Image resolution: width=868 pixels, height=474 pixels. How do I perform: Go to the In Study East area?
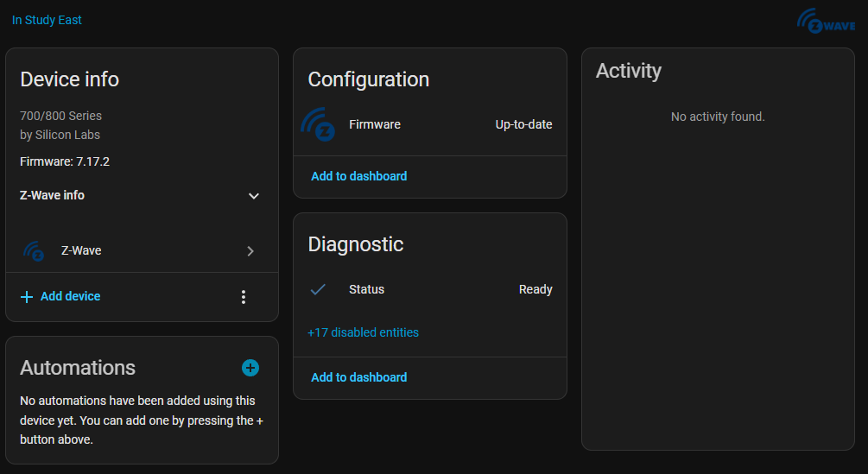click(47, 20)
